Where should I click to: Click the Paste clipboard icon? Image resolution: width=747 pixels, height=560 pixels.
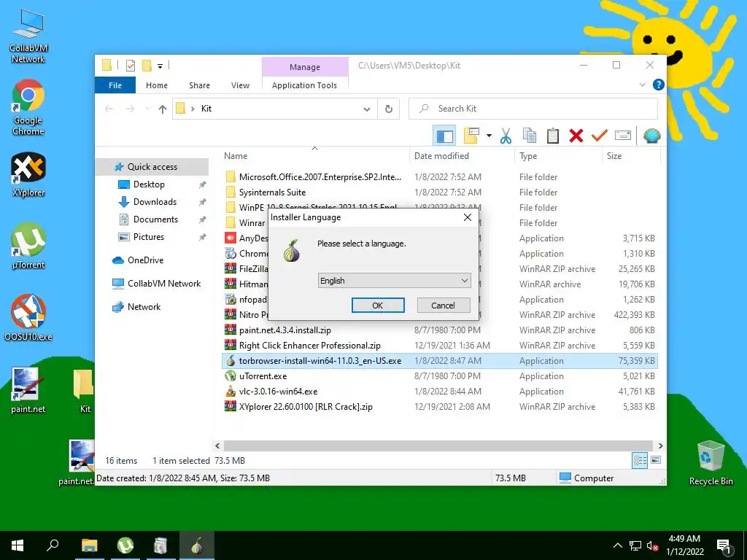(553, 136)
